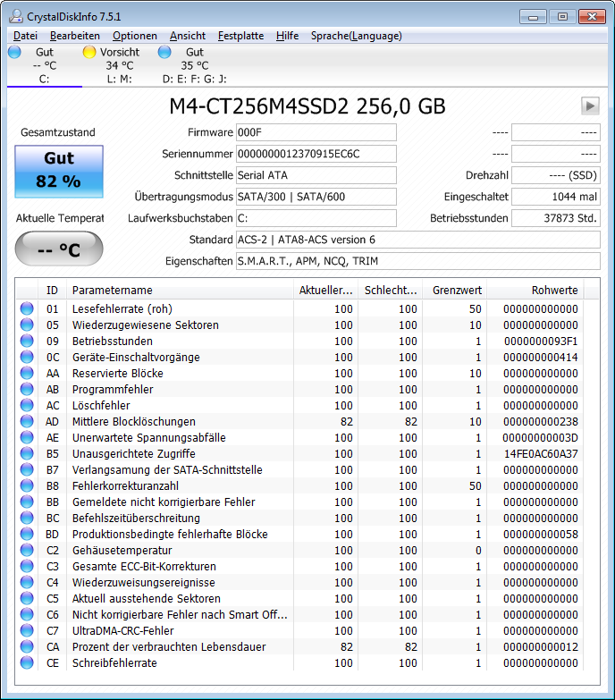This screenshot has width=615, height=700.
Task: Minimize the CrystalDiskInfo window
Action: pos(533,17)
